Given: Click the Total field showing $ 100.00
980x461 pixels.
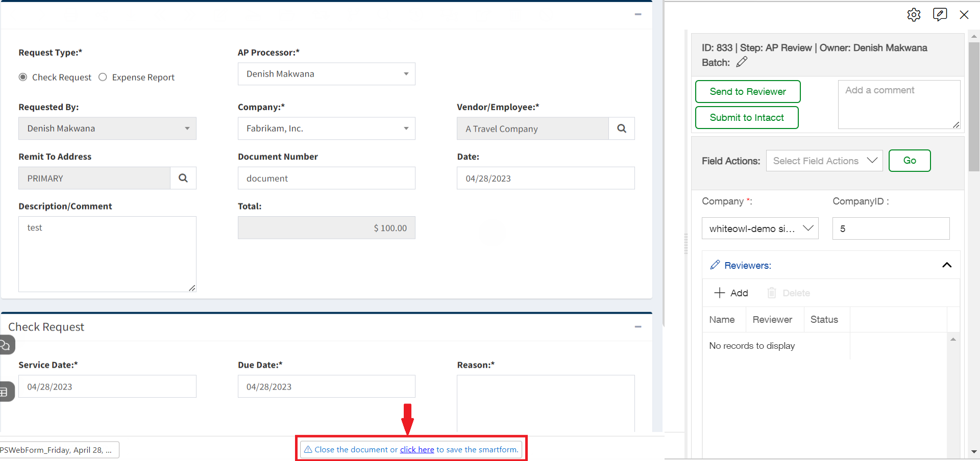Looking at the screenshot, I should (327, 228).
